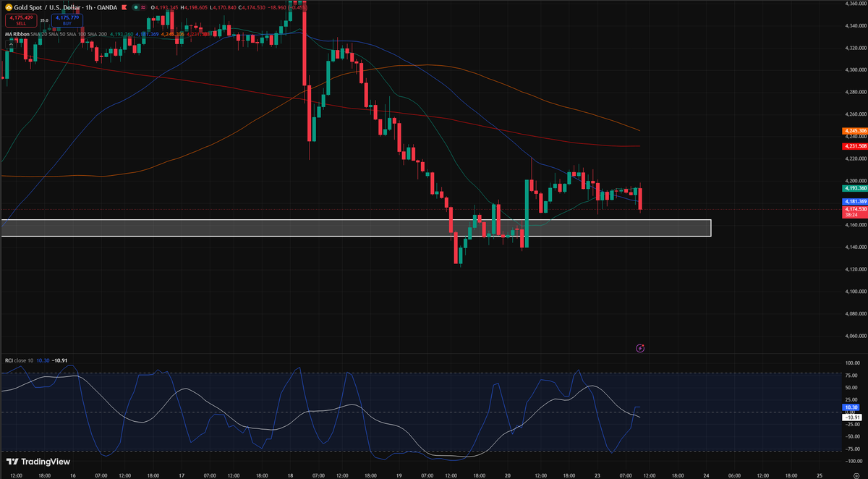
Task: Click the blue 4,181.369 price scale tag
Action: [854, 200]
